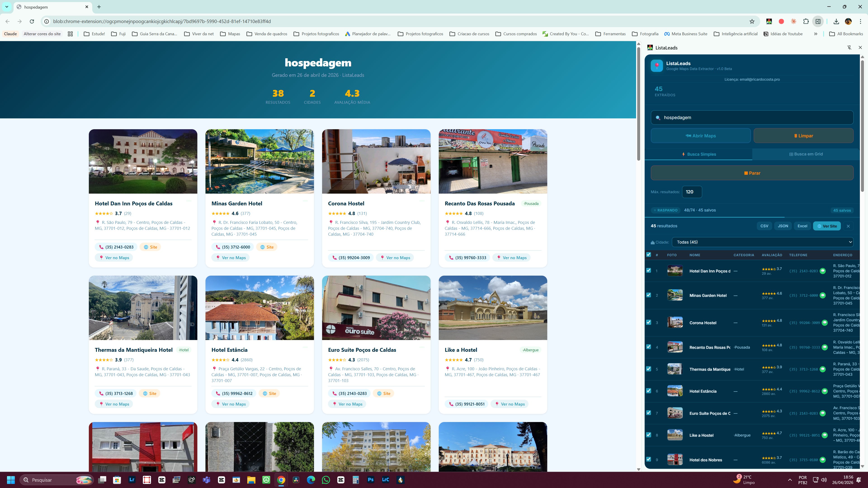Click WhatsApp icon beside Minas Garden Hotel phone
The width and height of the screenshot is (868, 488).
(823, 295)
